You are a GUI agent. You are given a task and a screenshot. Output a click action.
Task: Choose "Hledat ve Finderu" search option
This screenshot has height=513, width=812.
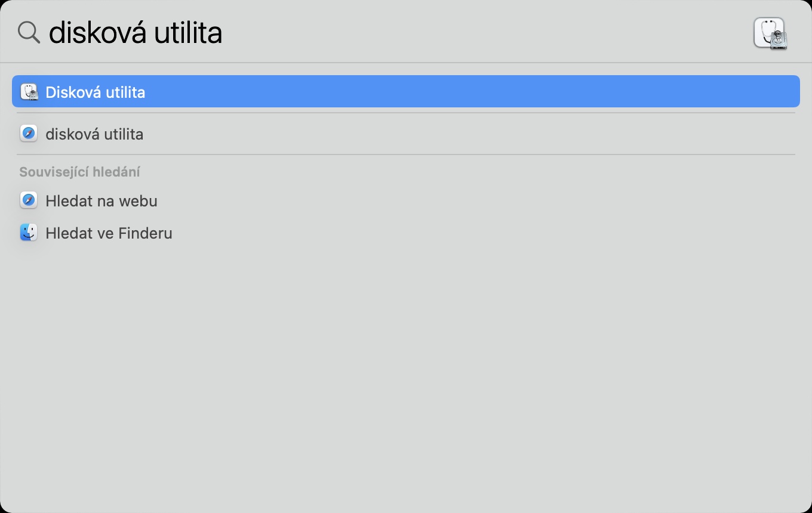[109, 233]
